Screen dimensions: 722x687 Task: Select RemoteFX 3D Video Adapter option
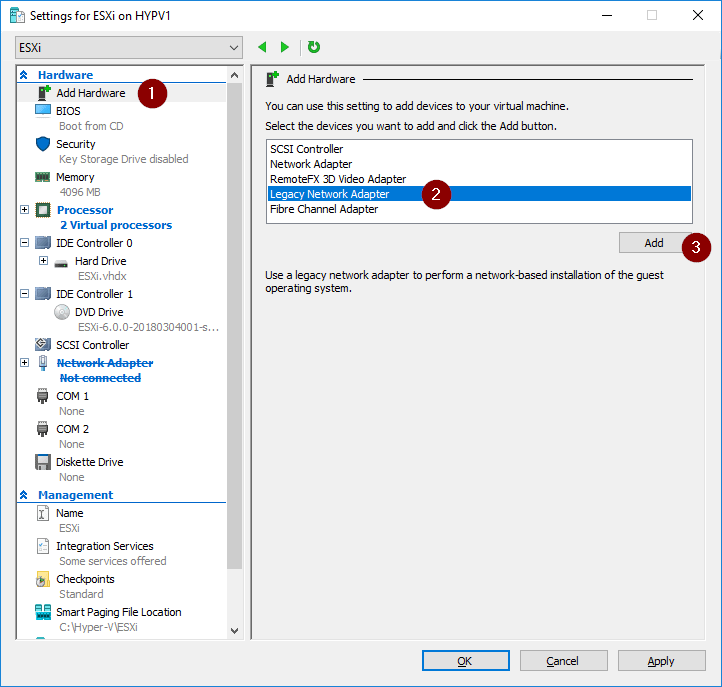pyautogui.click(x=479, y=179)
